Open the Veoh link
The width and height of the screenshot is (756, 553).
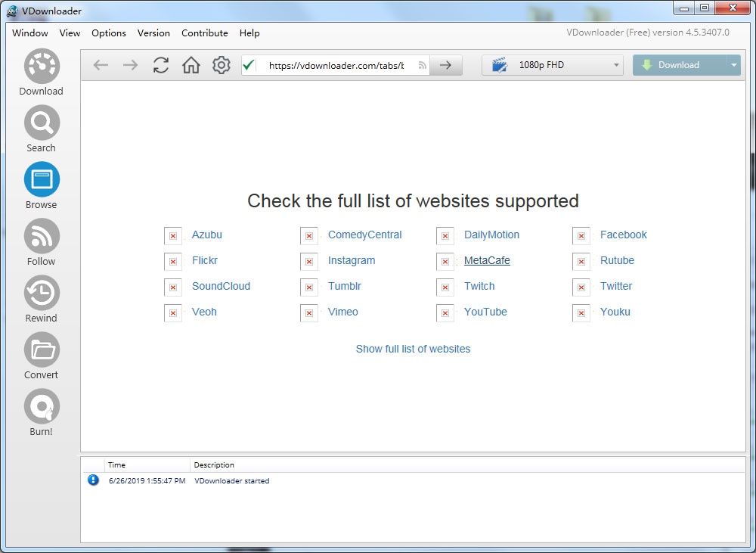pos(204,311)
